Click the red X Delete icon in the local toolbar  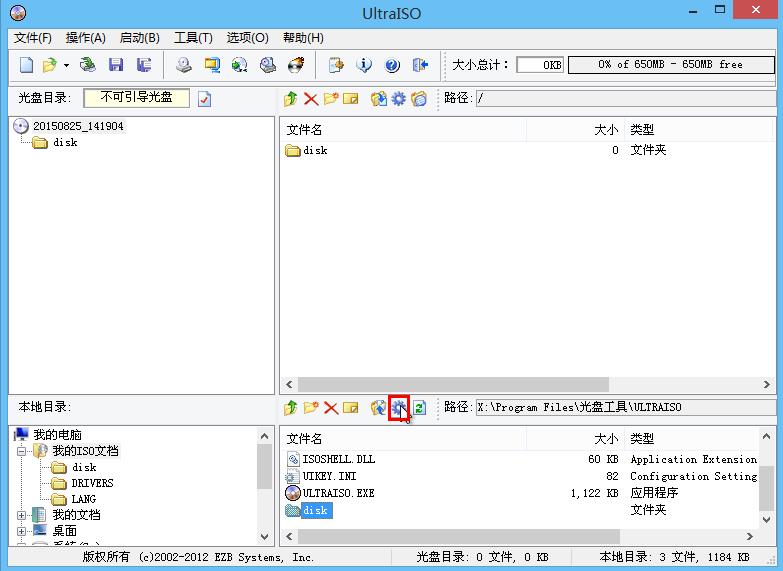tap(331, 408)
